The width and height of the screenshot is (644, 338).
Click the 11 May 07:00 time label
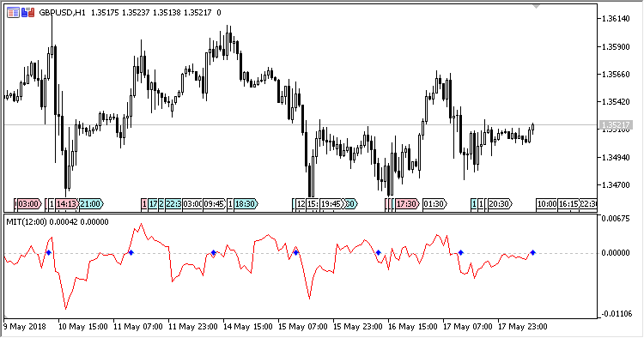click(x=138, y=327)
